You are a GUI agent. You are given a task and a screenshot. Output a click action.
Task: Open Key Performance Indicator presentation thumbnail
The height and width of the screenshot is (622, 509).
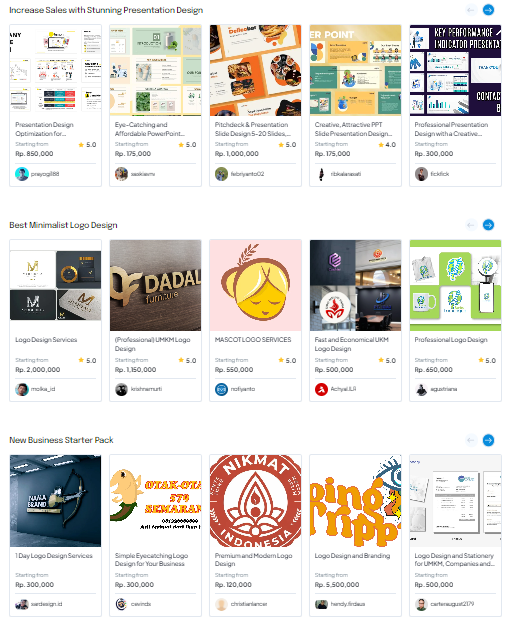tap(455, 70)
